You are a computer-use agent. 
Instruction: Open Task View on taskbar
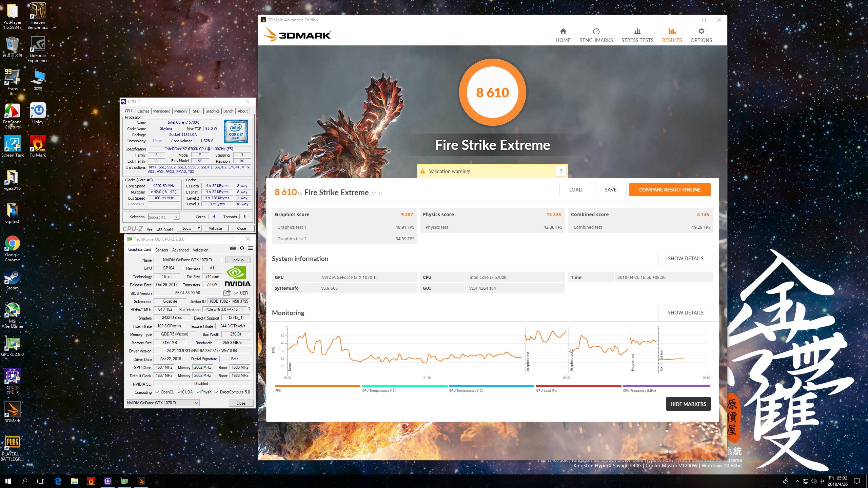(x=41, y=481)
